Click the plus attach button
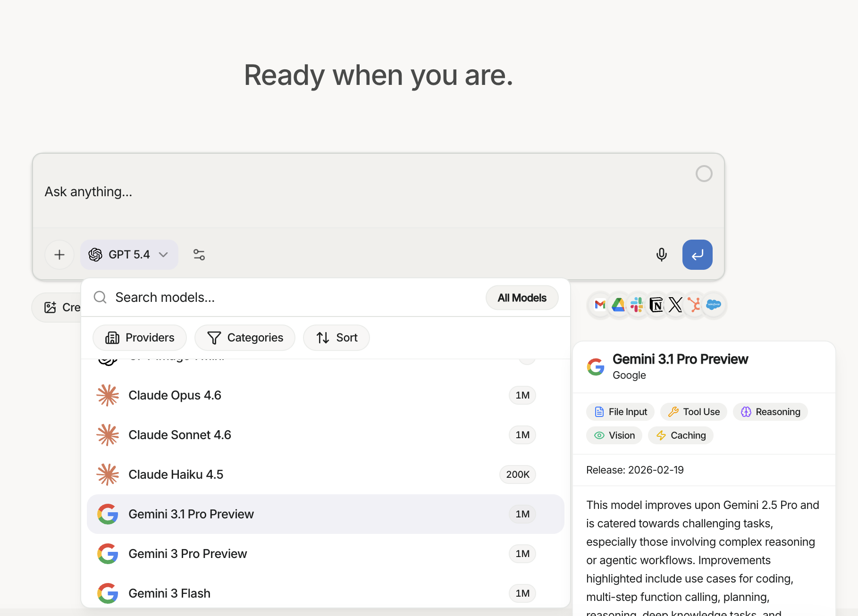The width and height of the screenshot is (858, 616). click(59, 255)
